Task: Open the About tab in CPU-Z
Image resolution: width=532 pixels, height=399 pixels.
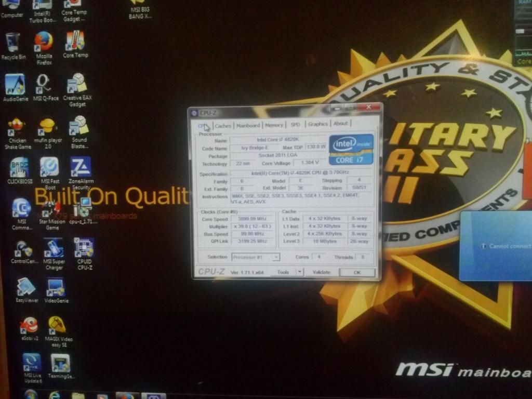Action: tap(340, 124)
